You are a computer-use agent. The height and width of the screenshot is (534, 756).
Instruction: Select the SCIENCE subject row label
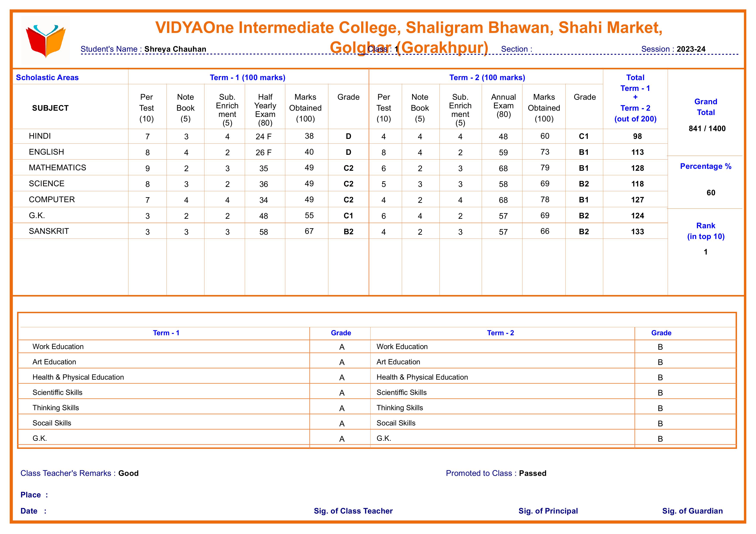pos(46,183)
